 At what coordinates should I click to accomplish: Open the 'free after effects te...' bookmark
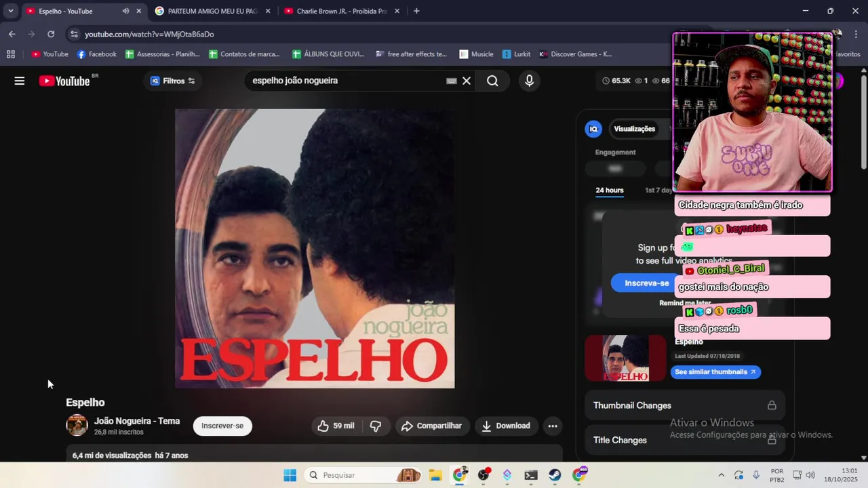click(x=411, y=54)
